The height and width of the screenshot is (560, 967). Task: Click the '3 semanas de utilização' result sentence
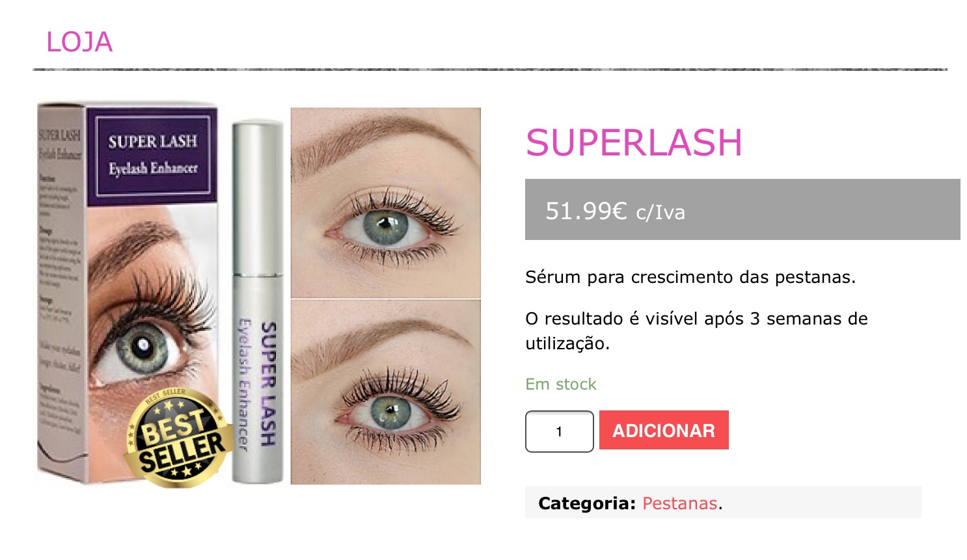click(696, 330)
